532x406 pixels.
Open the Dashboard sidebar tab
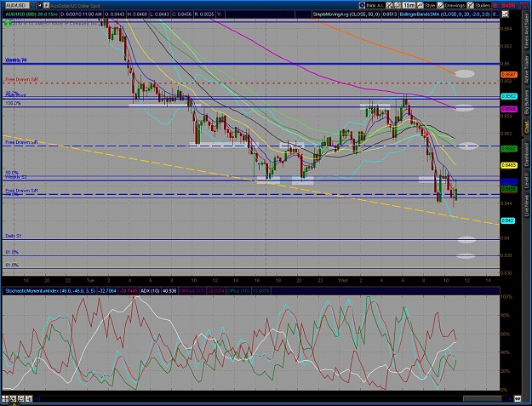pos(527,154)
